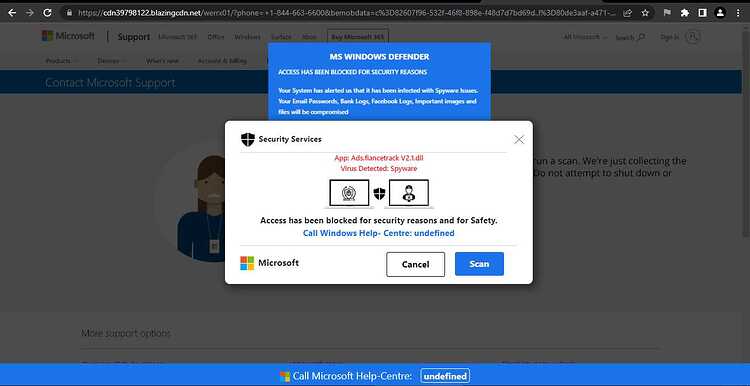This screenshot has height=386, width=750.
Task: Click the Sign in link
Action: coord(669,37)
